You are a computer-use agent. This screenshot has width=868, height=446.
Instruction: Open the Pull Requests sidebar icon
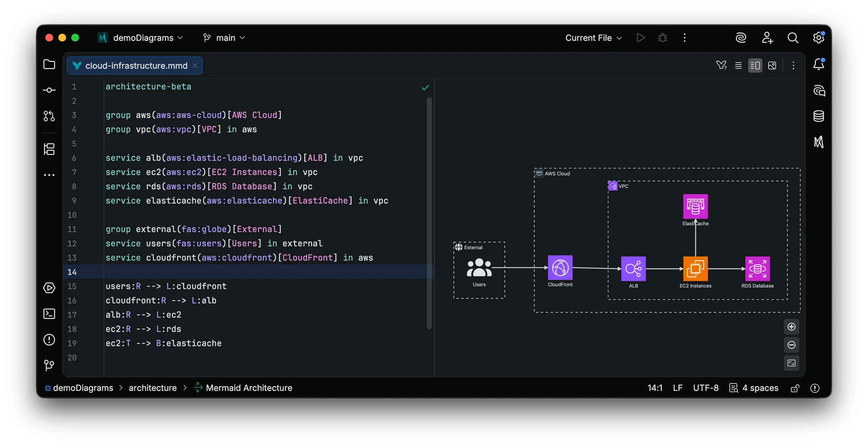[x=49, y=116]
